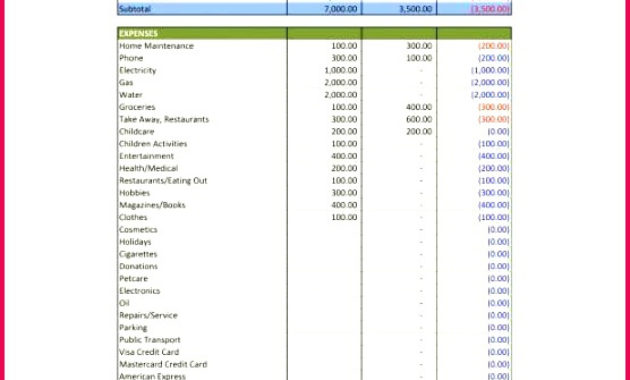Click the Children Activities label
630x380 pixels.
tap(153, 144)
